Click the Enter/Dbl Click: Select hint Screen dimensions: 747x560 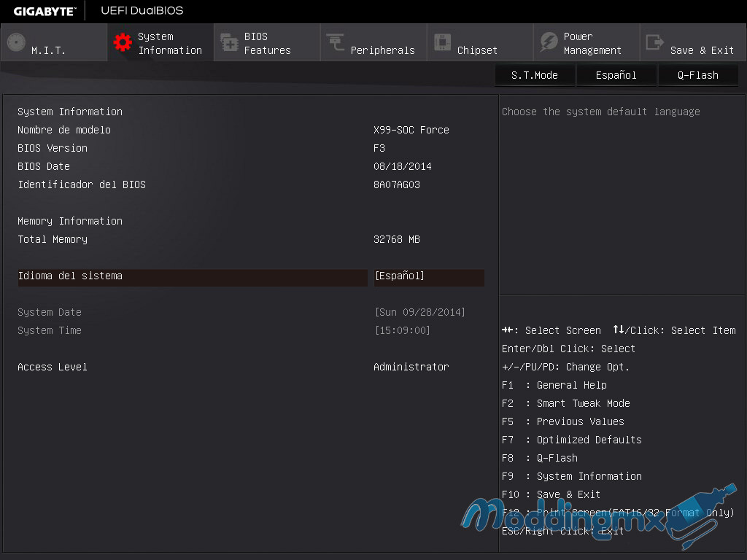pyautogui.click(x=568, y=349)
